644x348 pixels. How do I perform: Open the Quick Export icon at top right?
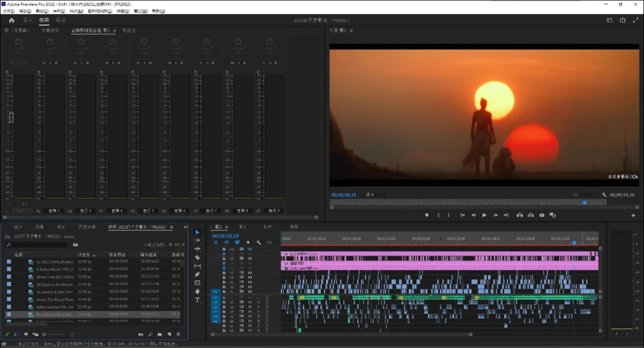623,20
